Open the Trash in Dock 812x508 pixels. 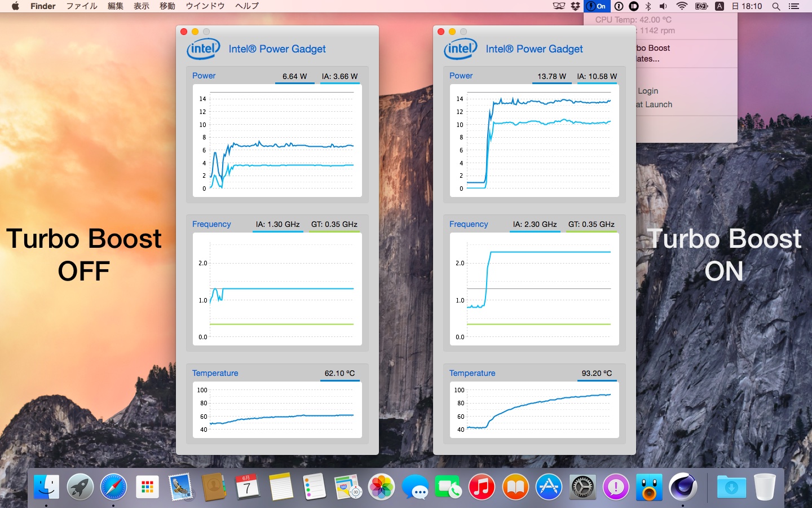[x=765, y=487]
